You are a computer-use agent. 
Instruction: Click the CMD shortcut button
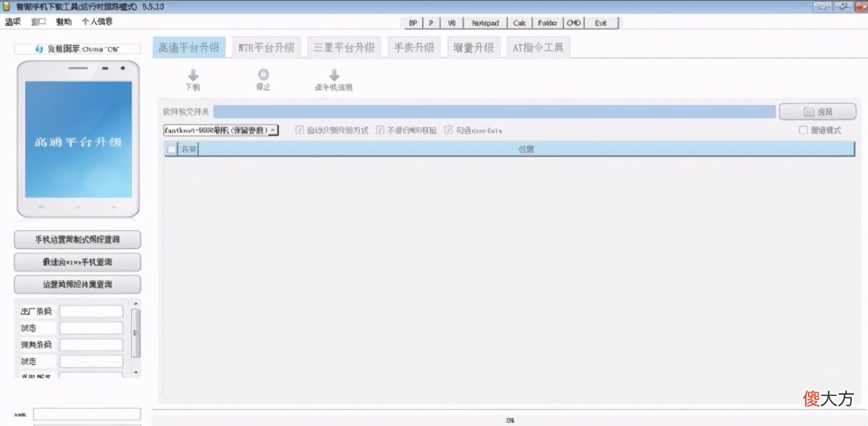click(x=574, y=22)
